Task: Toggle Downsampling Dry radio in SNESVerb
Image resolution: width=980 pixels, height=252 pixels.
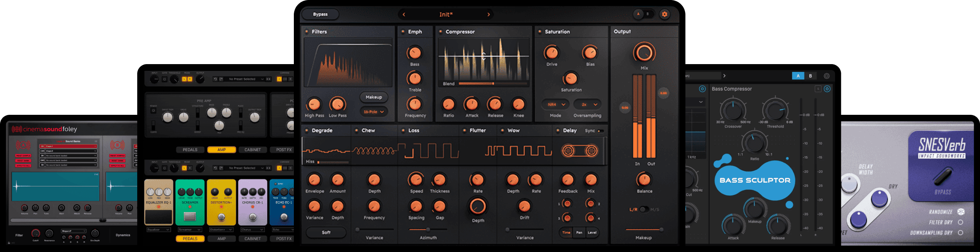Action: (960, 233)
